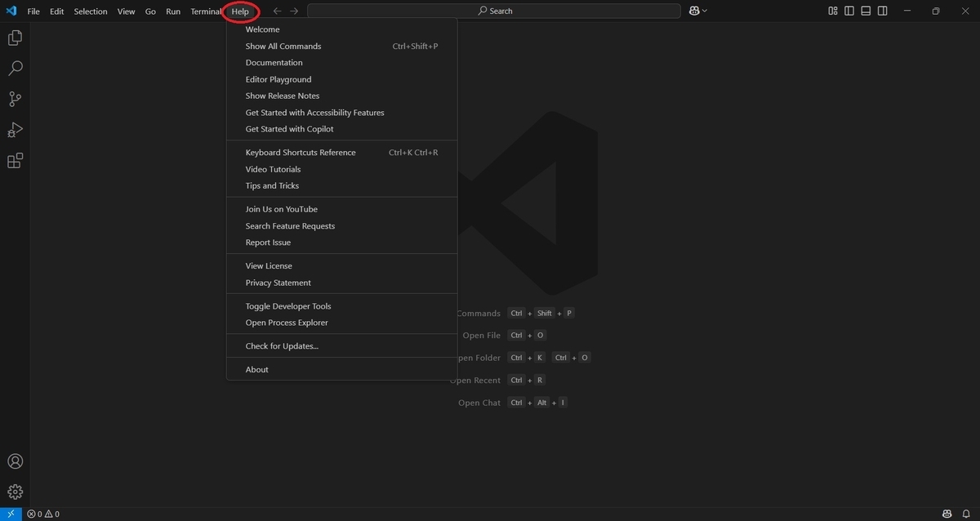Open the Search view icon
This screenshot has width=980, height=521.
(15, 69)
